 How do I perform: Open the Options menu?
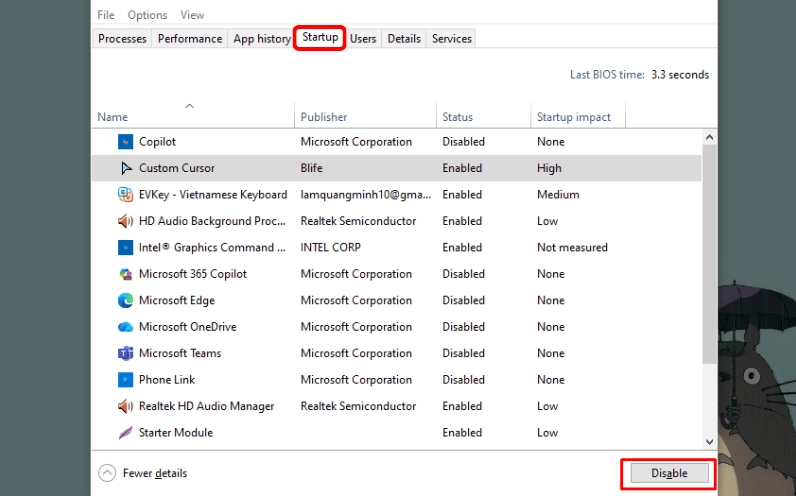pos(147,15)
